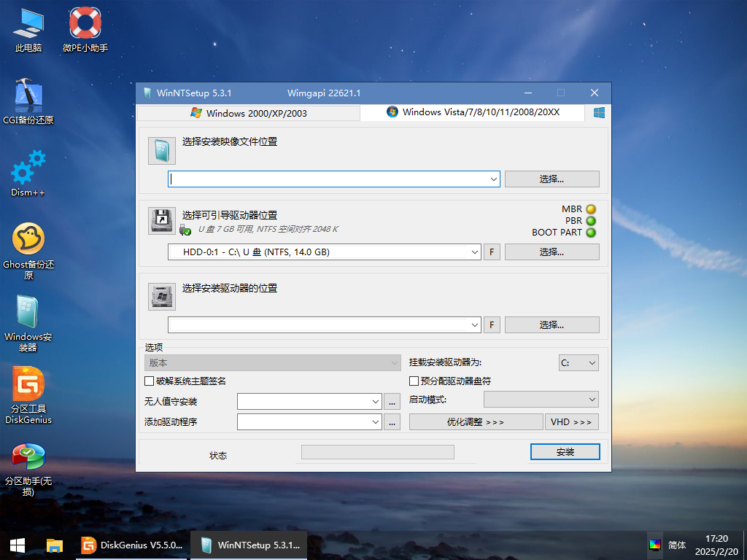Close the WinNTSetup window
747x560 pixels.
[594, 93]
